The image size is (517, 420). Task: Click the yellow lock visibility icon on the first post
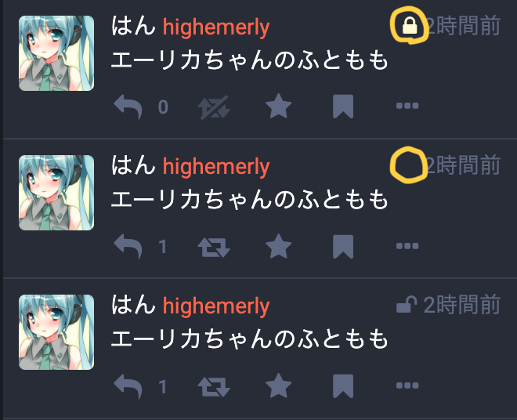(410, 26)
